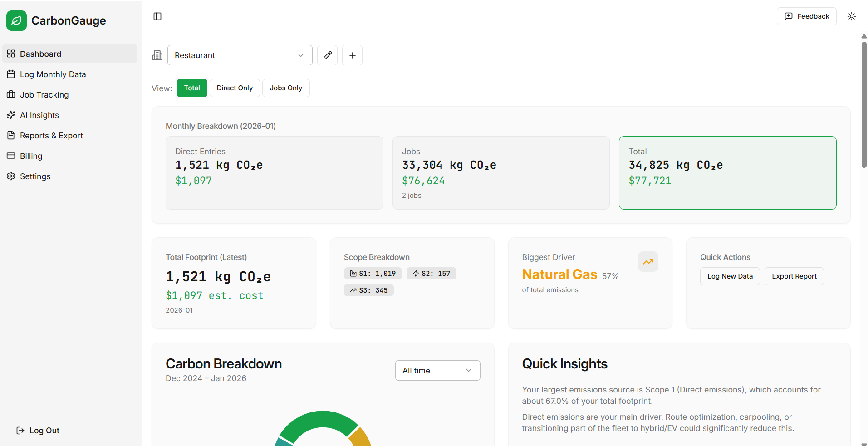Screen dimensions: 868x446
Task: Click the Settings gear icon
Action: pyautogui.click(x=11, y=176)
